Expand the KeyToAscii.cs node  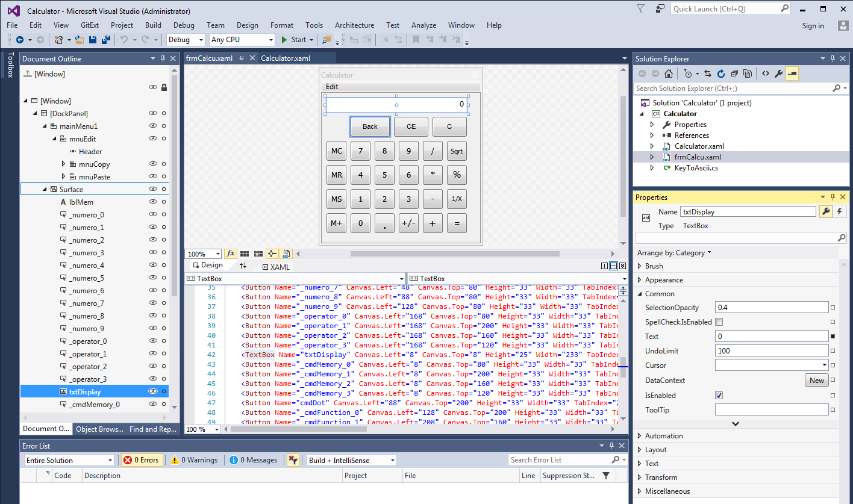pos(652,168)
